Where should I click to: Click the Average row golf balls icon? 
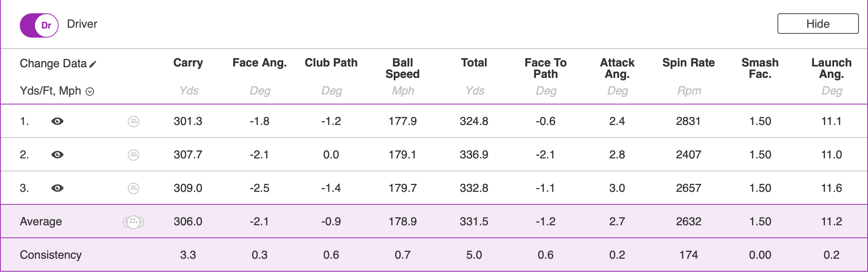coord(134,222)
